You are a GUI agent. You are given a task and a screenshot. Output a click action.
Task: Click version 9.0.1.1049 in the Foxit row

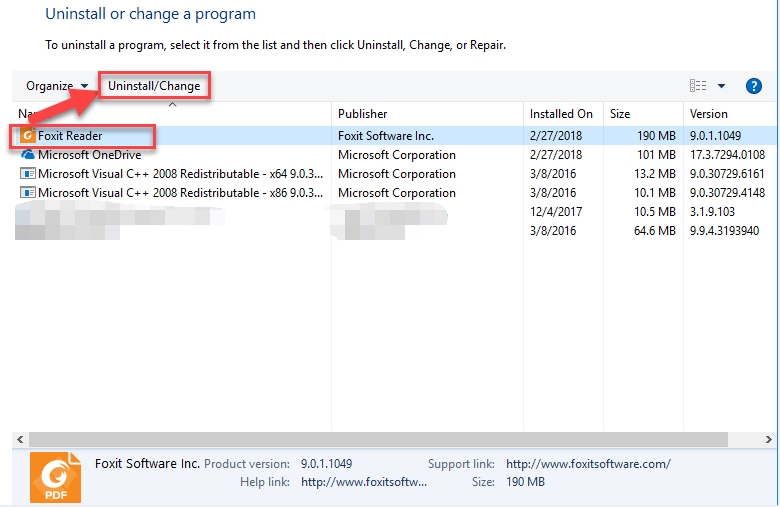tap(715, 136)
